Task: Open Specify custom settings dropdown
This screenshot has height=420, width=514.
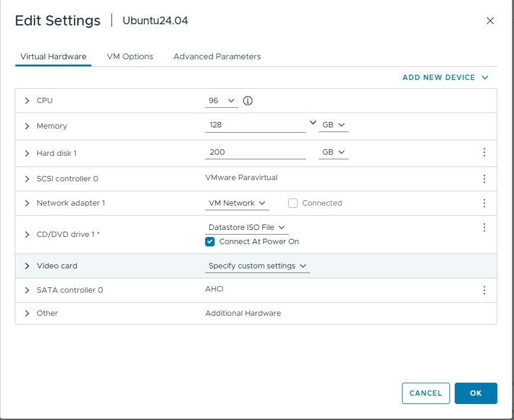Action: 257,266
